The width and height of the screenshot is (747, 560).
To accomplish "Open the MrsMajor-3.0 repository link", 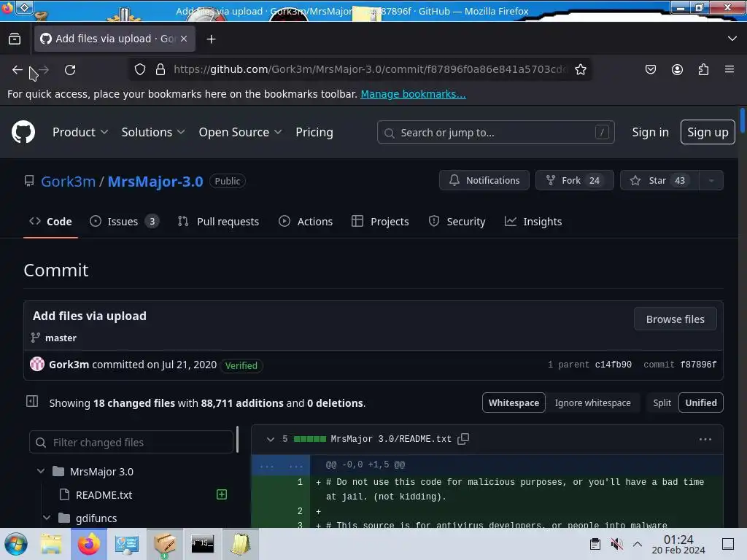I will tap(155, 182).
